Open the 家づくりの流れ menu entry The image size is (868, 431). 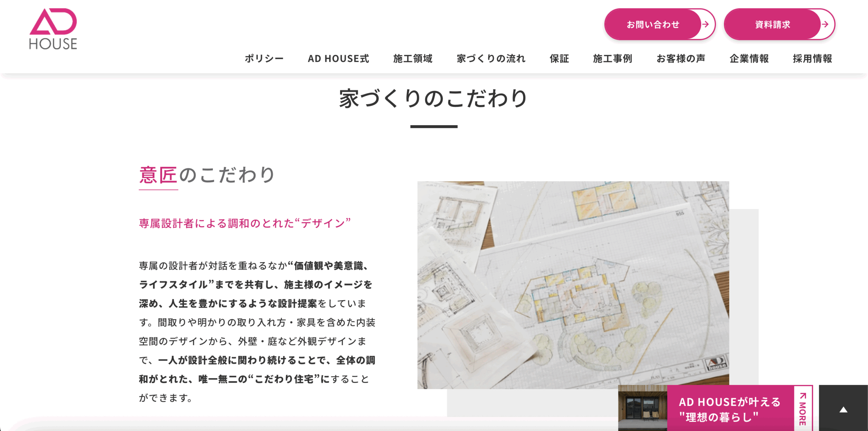[x=491, y=58]
